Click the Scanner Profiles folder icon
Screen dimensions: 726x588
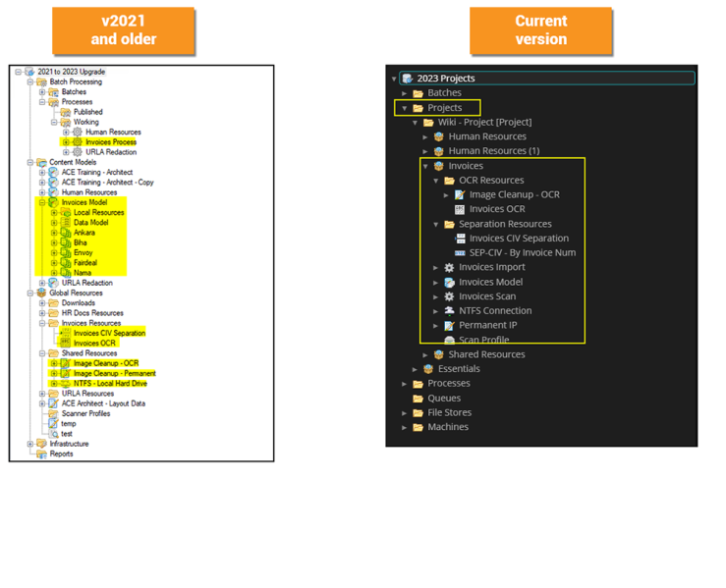pos(54,413)
